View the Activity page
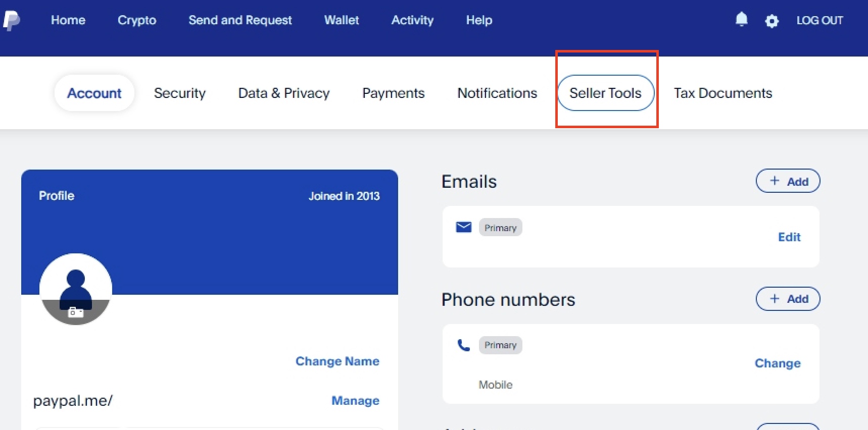The height and width of the screenshot is (430, 868). (412, 20)
